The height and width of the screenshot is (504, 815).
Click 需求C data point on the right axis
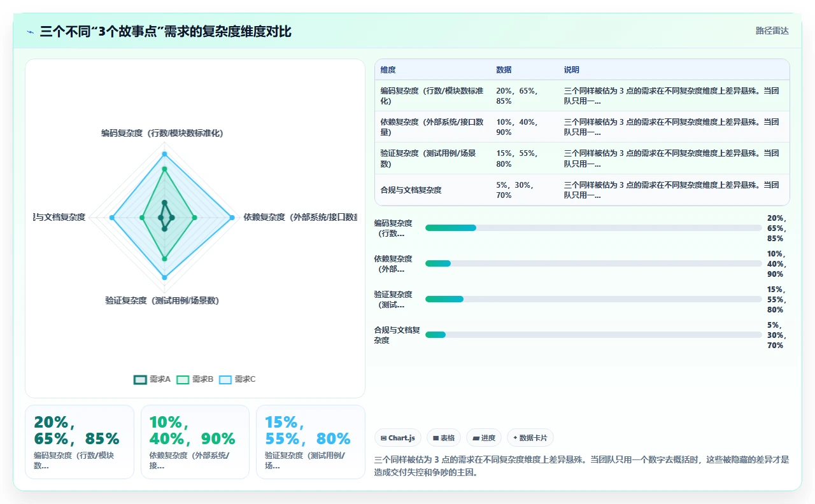232,218
